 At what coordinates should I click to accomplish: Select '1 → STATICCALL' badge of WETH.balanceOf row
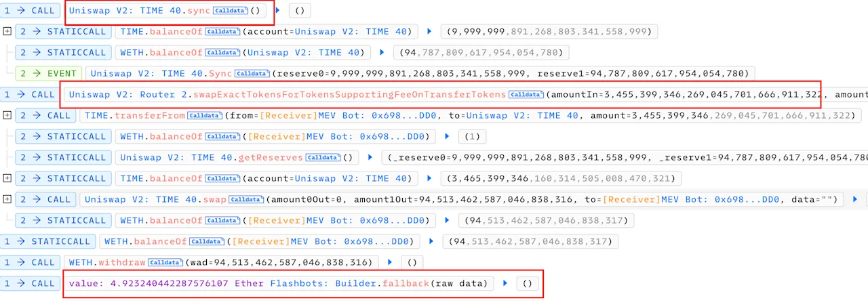coord(47,242)
